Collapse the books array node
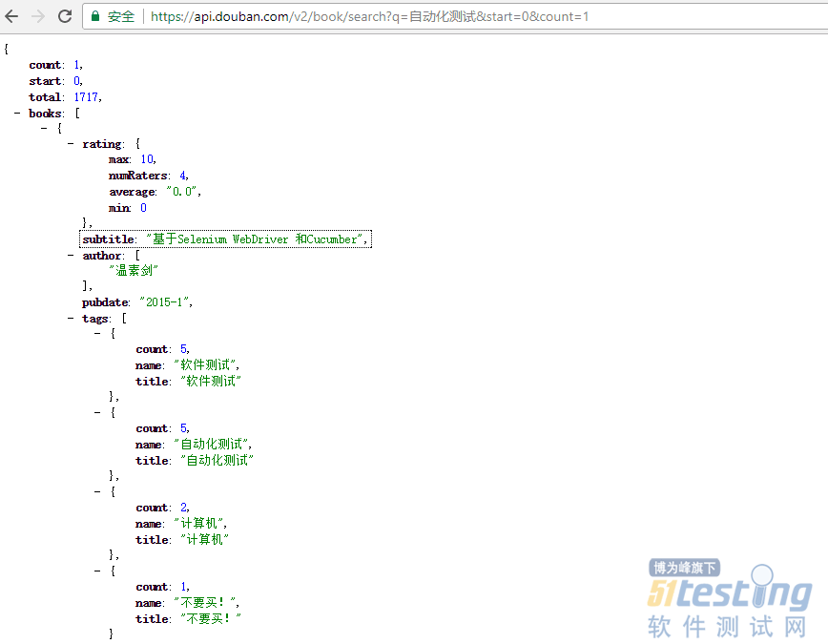The height and width of the screenshot is (644, 828). coord(17,113)
